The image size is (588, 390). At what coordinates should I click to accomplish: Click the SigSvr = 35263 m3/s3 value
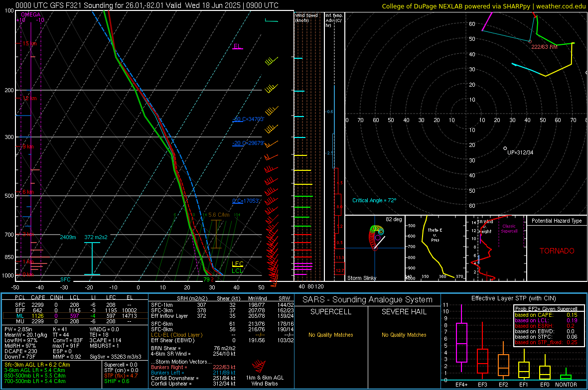click(x=116, y=357)
